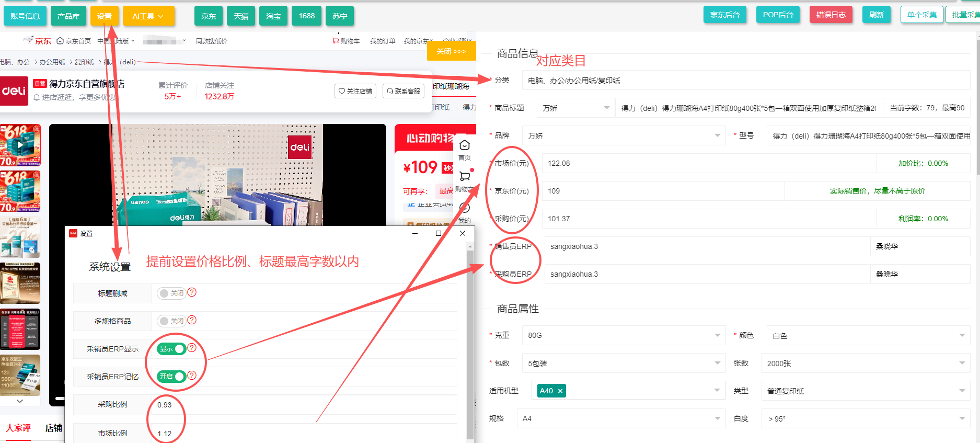Open the help icon beside 标题删减

pyautogui.click(x=192, y=292)
